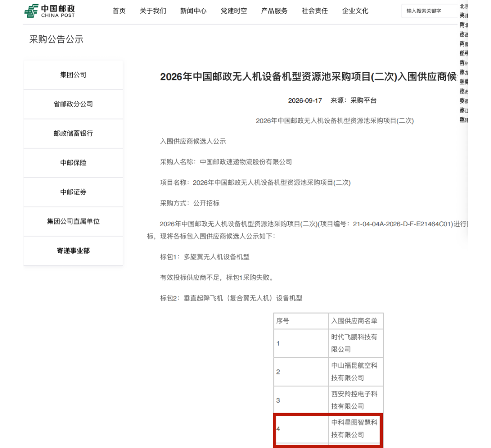Go to 新闻中心 in navigation
This screenshot has width=491, height=448.
tap(193, 11)
